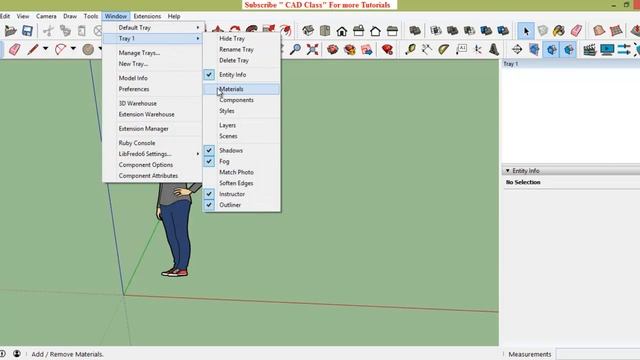Enable Styles panel in Tray 1 submenu
The width and height of the screenshot is (640, 360).
(x=241, y=111)
